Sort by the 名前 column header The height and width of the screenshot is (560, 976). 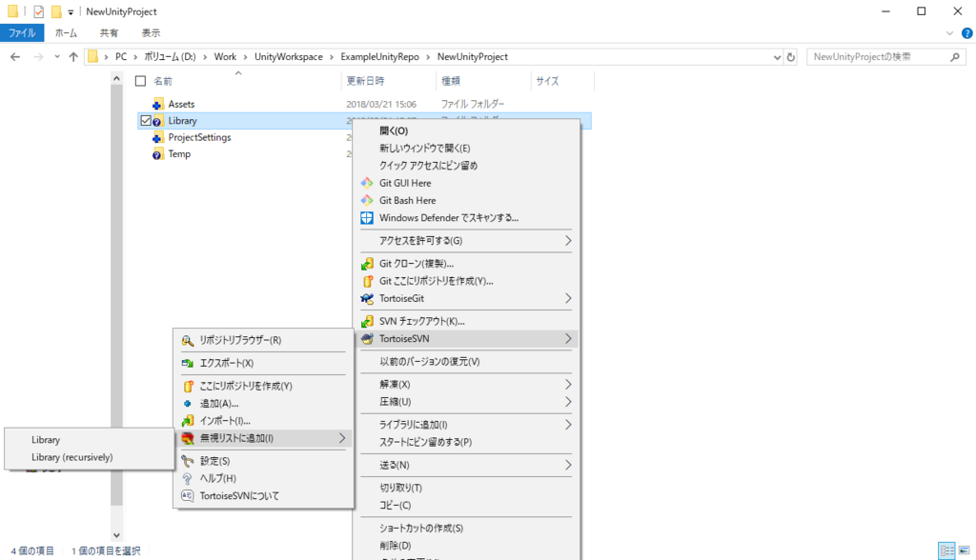163,81
